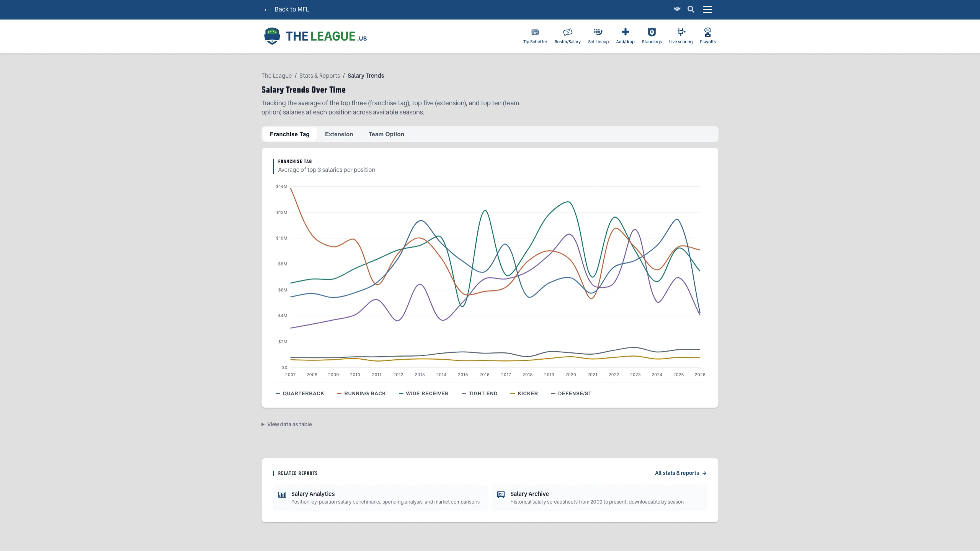Click the Salary Archive icon
Viewport: 980px width, 551px height.
[x=501, y=495]
